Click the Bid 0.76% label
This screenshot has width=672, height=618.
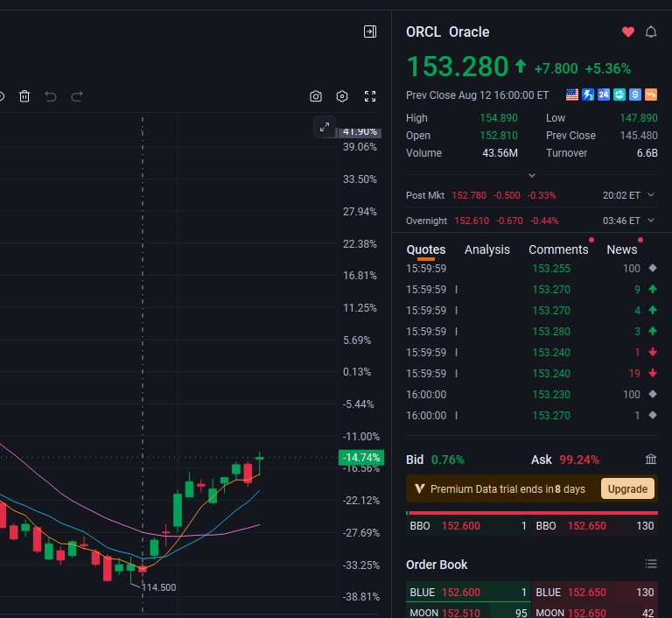435,460
